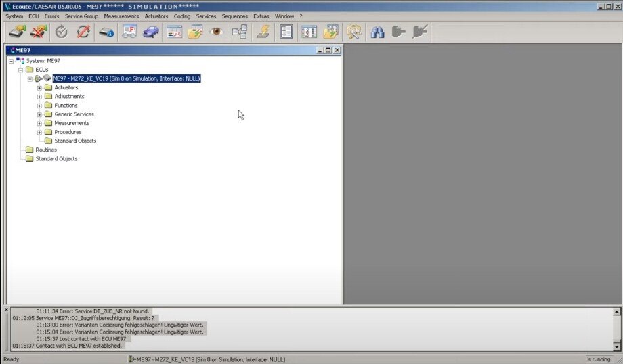
Task: Click the error memory icon with red F
Action: tap(129, 32)
